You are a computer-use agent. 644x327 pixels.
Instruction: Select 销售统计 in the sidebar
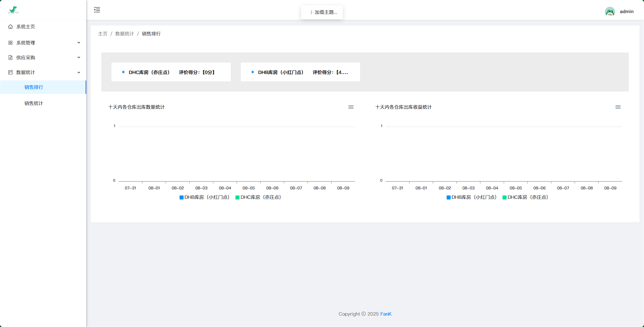43,103
